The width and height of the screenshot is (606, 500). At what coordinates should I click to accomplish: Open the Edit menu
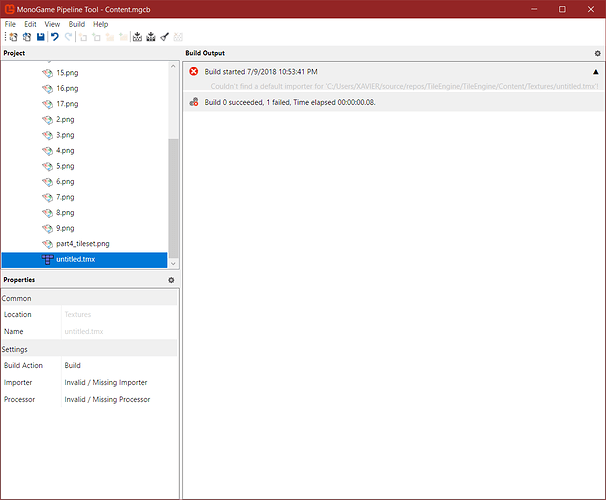30,24
